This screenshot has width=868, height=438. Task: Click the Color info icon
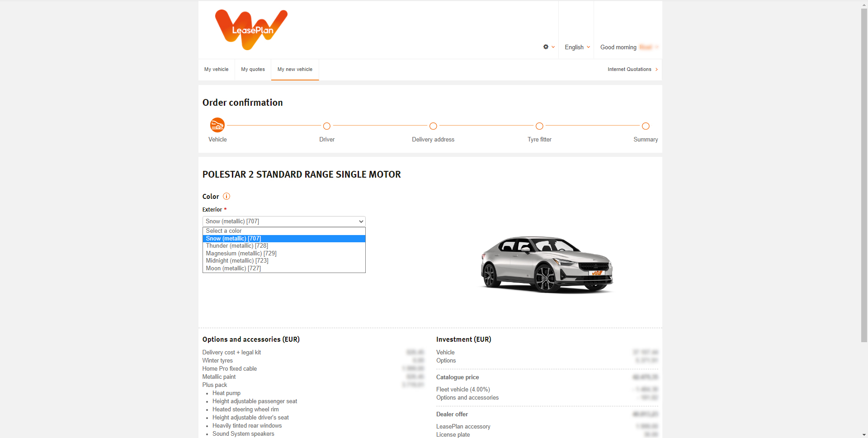coord(226,196)
